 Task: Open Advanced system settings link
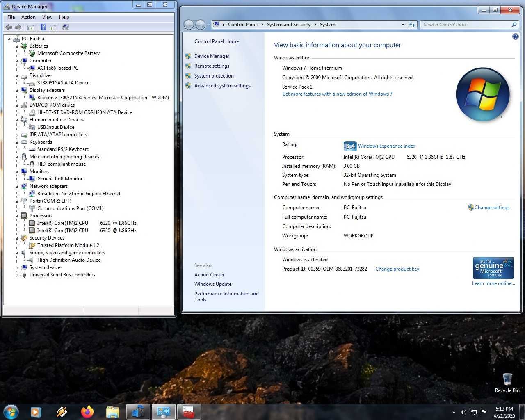[x=222, y=86]
